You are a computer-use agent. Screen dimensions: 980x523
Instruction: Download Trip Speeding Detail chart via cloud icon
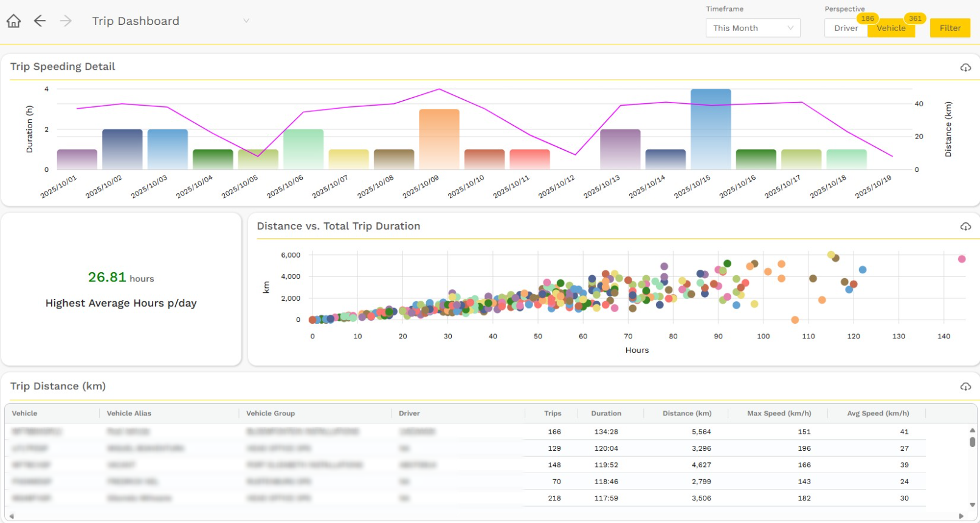tap(965, 67)
